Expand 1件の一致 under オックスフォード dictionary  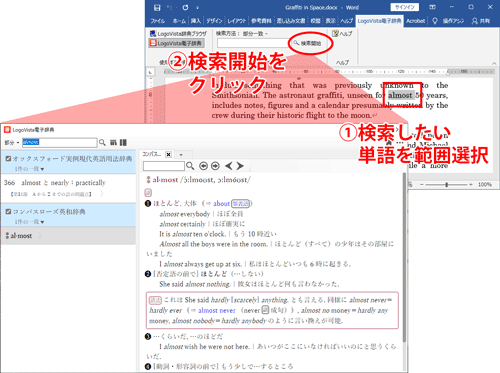point(30,169)
